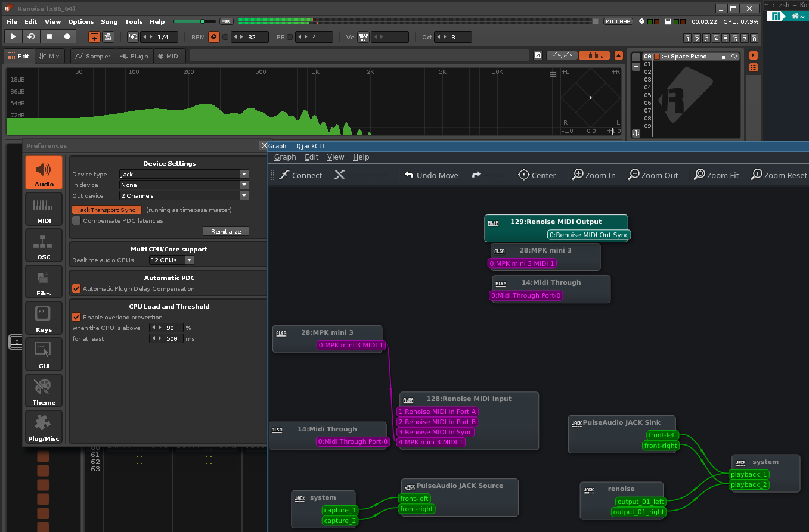Switch to the Plugin tab
The height and width of the screenshot is (532, 809).
pos(134,56)
